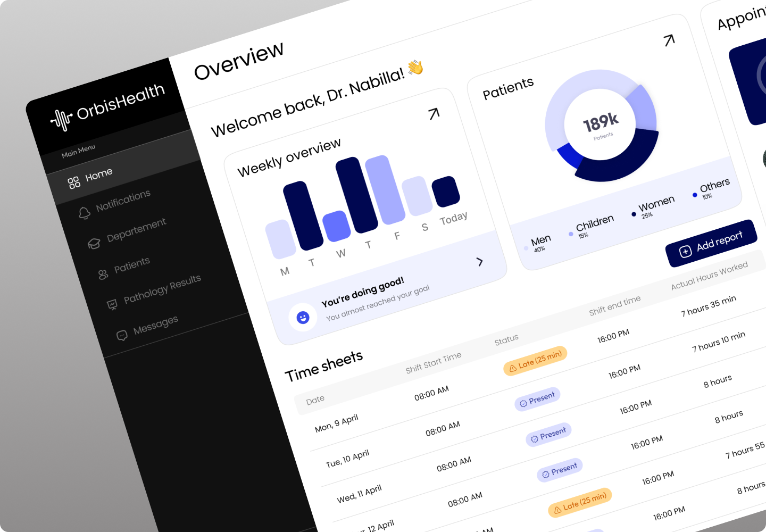Click the Men 40% legend item

[x=538, y=243]
